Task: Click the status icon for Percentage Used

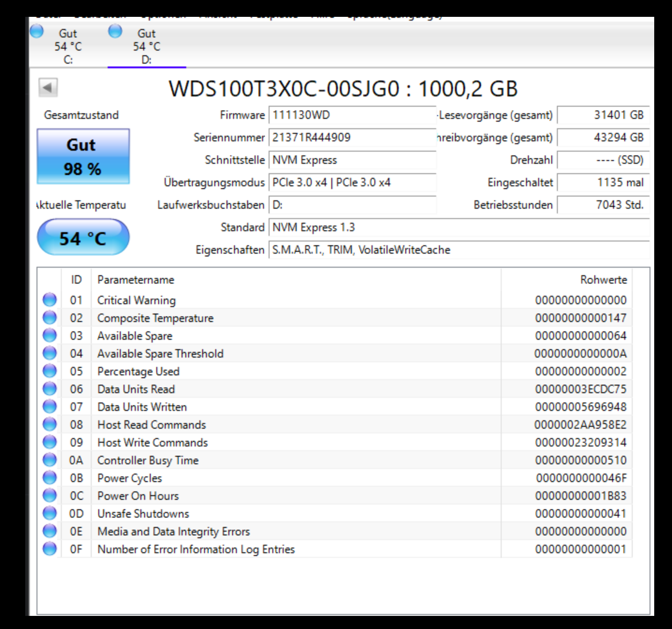Action: 50,371
